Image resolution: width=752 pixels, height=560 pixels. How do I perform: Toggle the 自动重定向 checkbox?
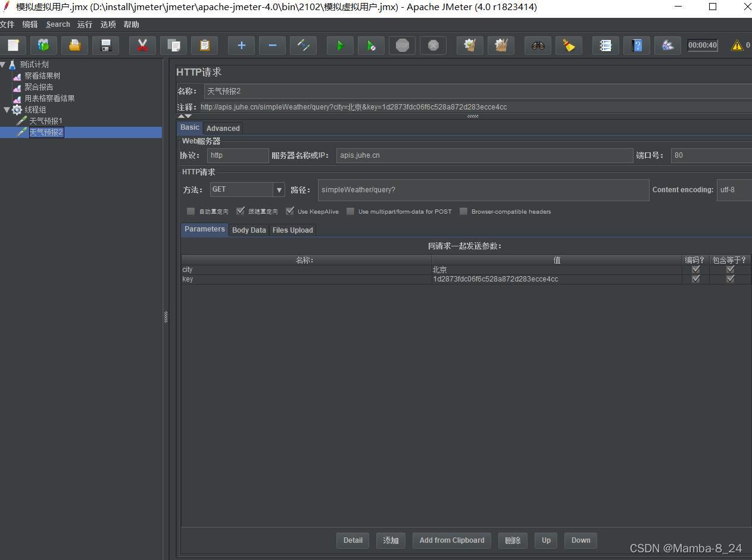coord(191,211)
